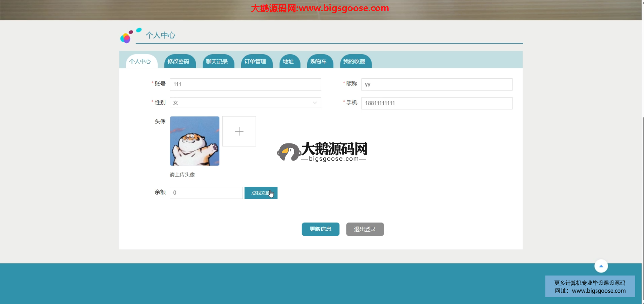Switch to the 修改密码 tab
Image resolution: width=644 pixels, height=304 pixels.
178,62
